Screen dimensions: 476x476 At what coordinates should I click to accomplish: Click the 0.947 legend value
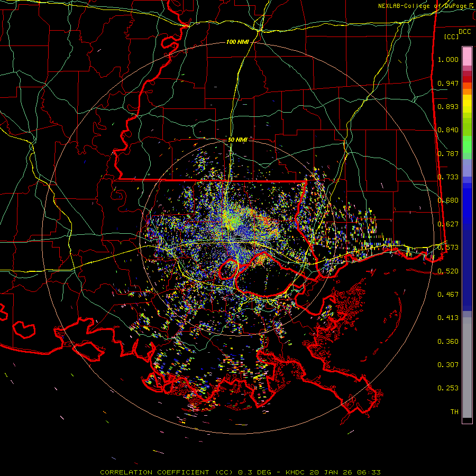coord(448,83)
